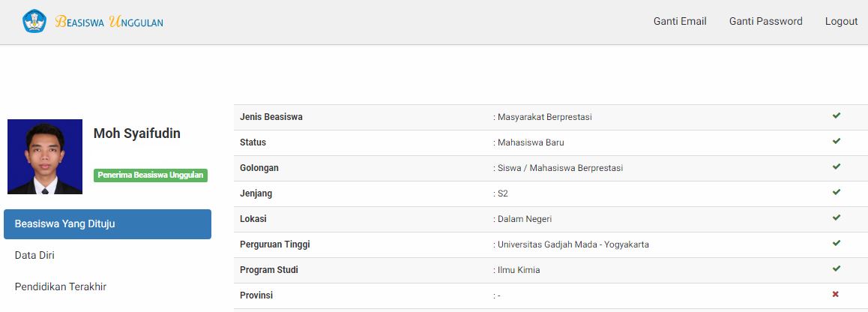Click the Penerima Beasiswa Unggulan green badge

151,175
